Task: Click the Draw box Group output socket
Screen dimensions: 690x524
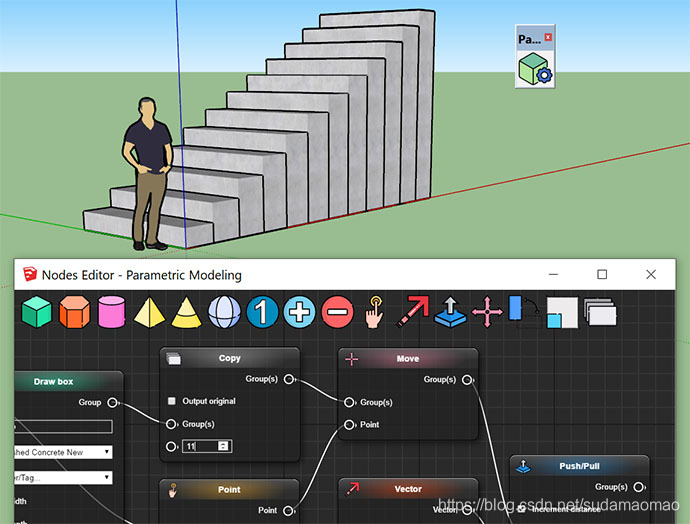Action: click(x=112, y=403)
